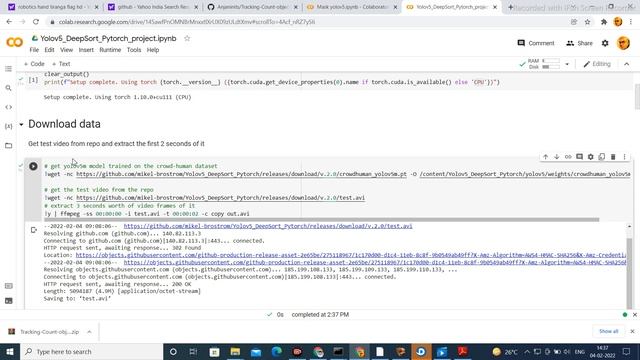Open Windows Start menu
The image size is (640, 360).
tap(10, 351)
